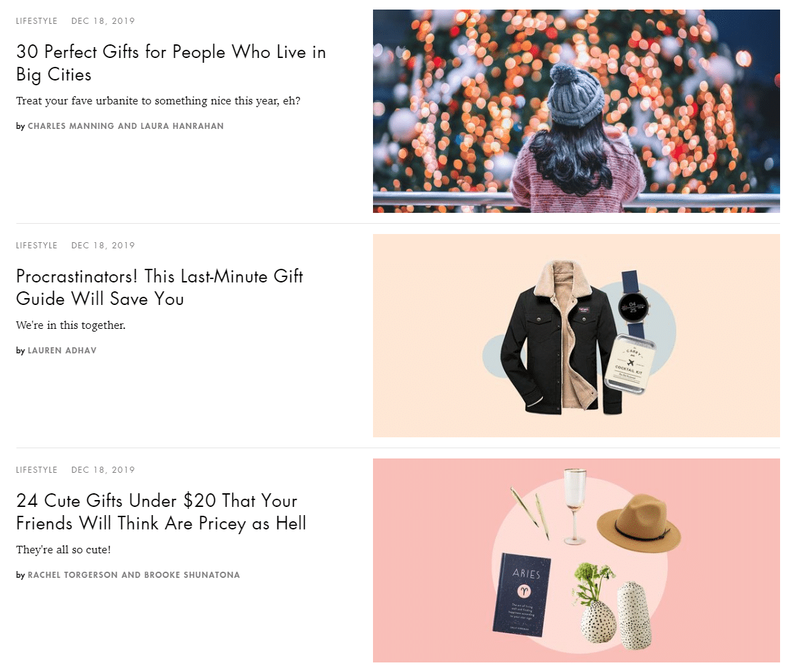
Task: Open author Brooke Shunatona's link
Action: pyautogui.click(x=192, y=574)
